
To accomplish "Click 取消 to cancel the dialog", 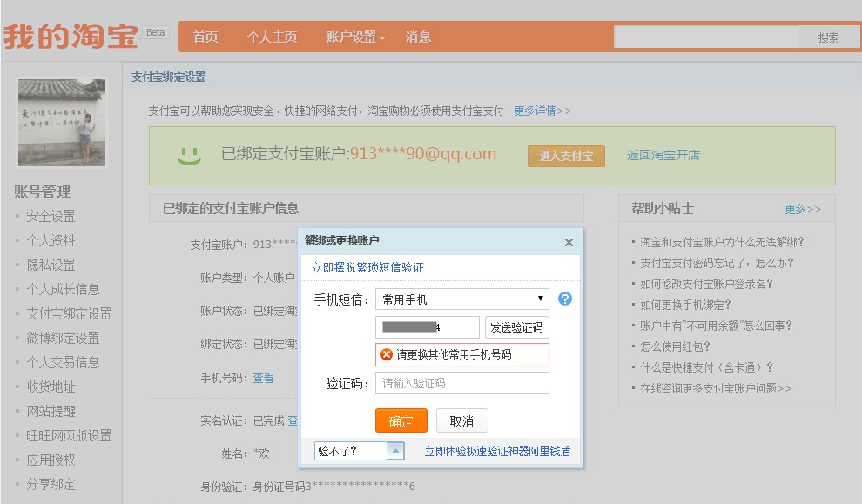I will (461, 420).
